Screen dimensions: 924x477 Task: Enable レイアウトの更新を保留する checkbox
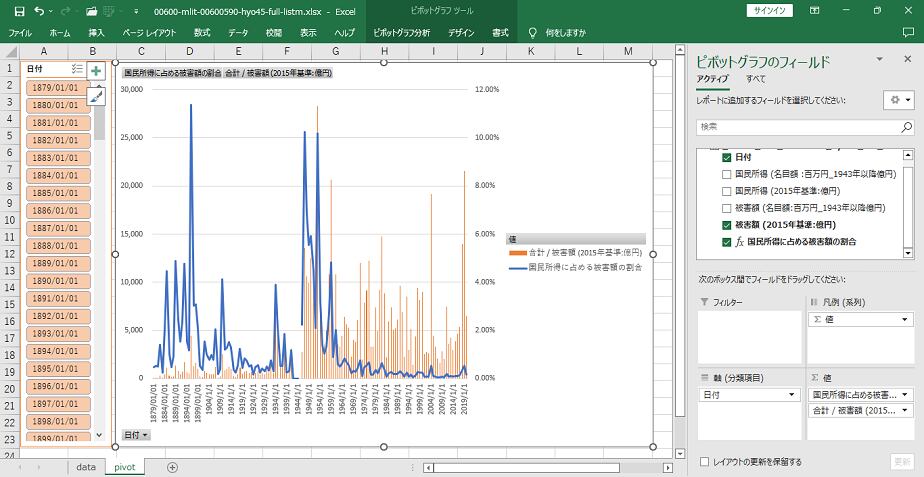(x=706, y=462)
